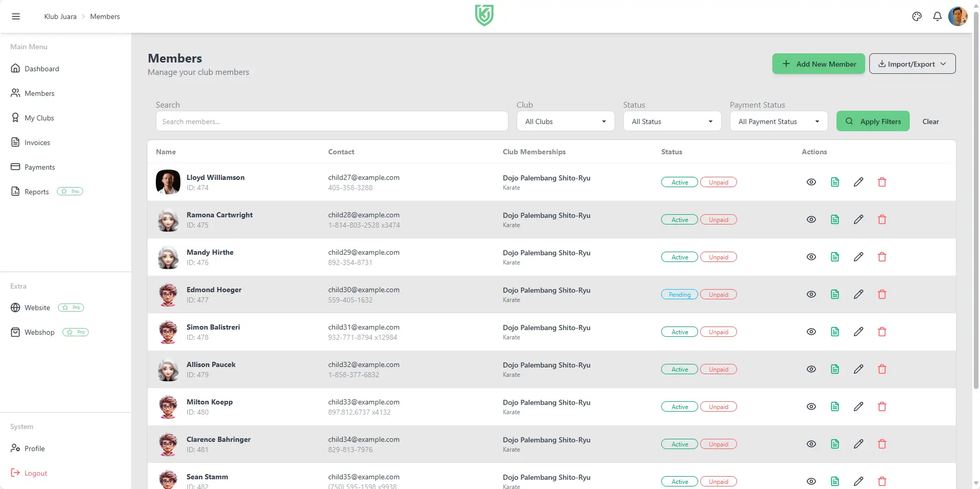View Clarence Bahringer via eye icon

pyautogui.click(x=811, y=444)
